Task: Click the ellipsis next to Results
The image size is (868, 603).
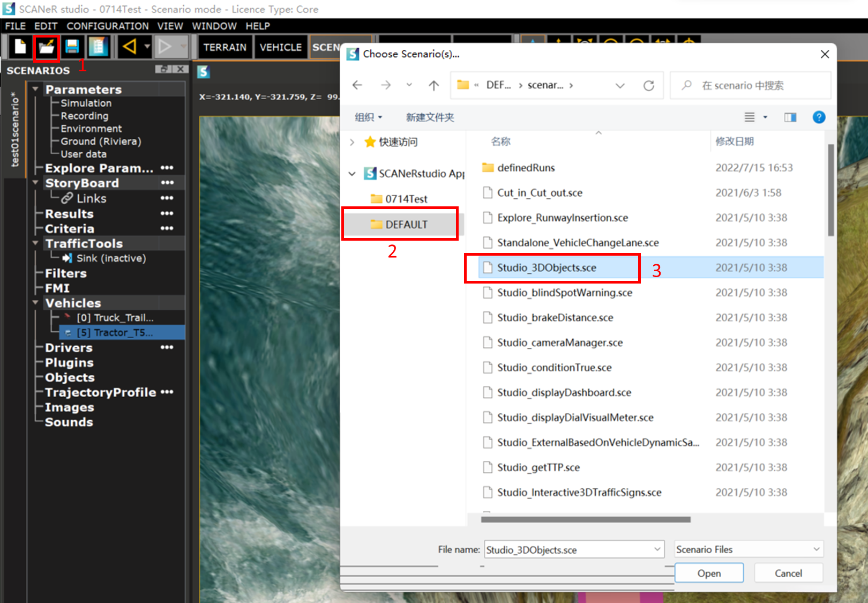Action: (x=167, y=213)
